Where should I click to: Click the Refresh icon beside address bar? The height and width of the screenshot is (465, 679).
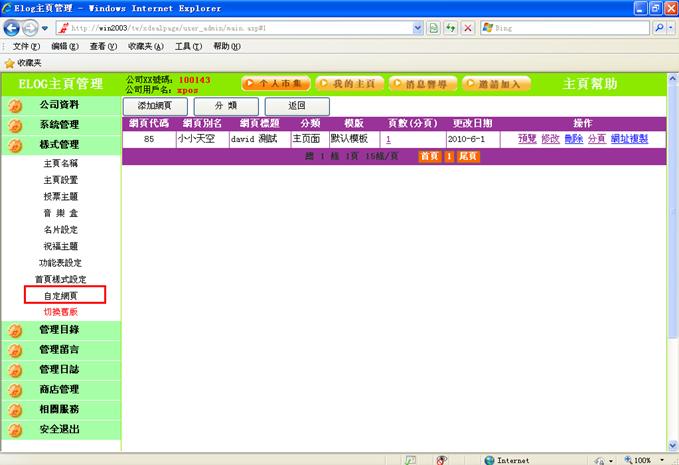[451, 28]
